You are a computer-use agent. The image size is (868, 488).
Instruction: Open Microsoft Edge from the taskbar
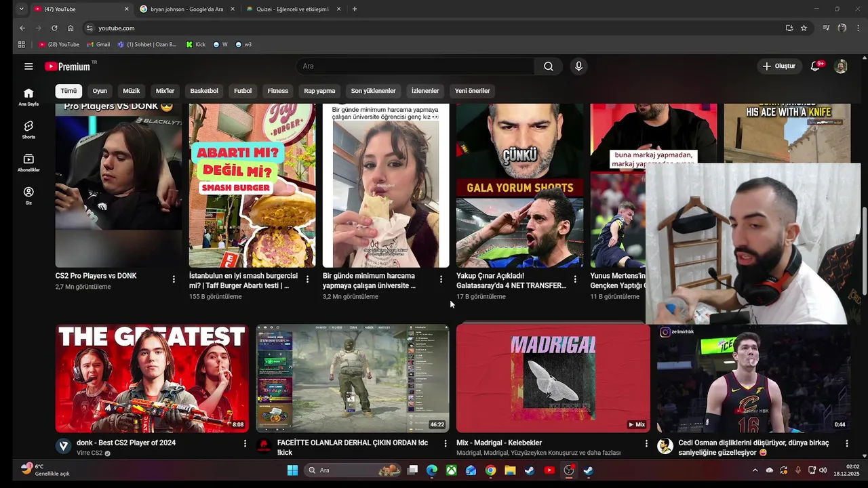tap(432, 470)
